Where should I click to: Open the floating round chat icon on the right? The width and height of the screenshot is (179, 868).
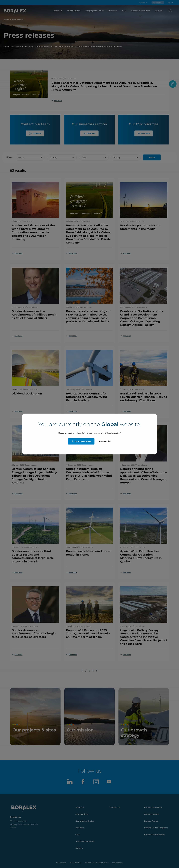(x=173, y=84)
